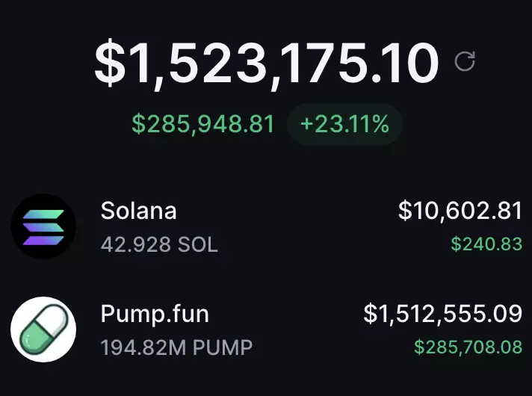Click Pump.fun's $1,512,555.09 value
The height and width of the screenshot is (396, 532).
(x=442, y=315)
